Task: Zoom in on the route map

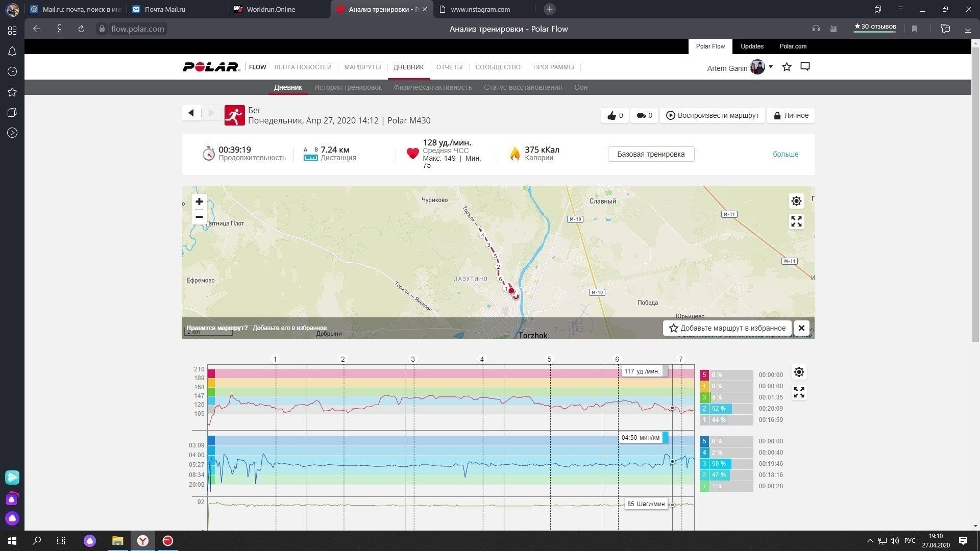Action: (199, 202)
